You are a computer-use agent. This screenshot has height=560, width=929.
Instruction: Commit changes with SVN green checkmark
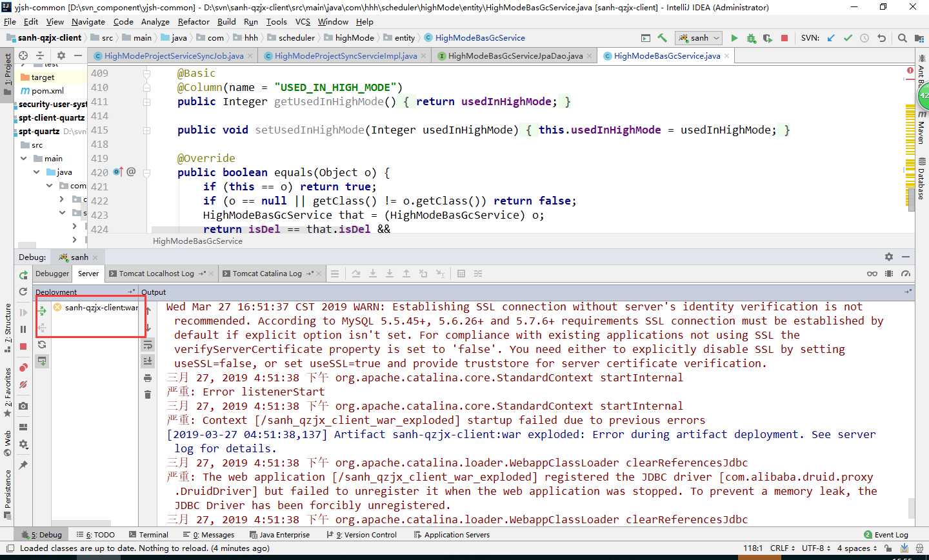(x=848, y=38)
